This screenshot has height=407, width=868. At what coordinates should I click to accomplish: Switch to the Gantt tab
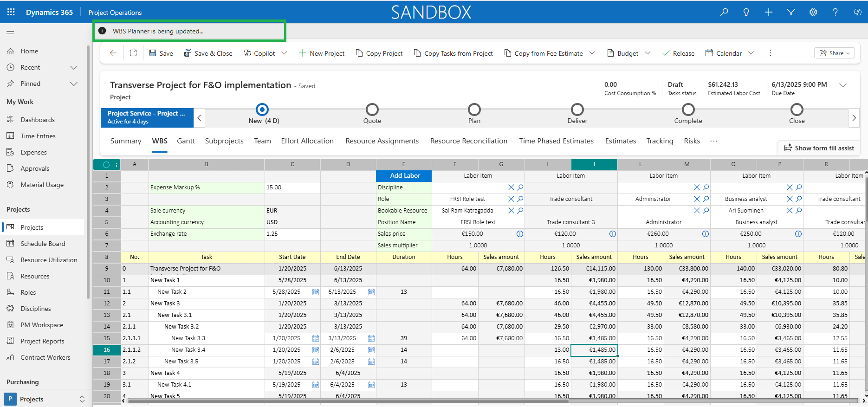pyautogui.click(x=186, y=141)
